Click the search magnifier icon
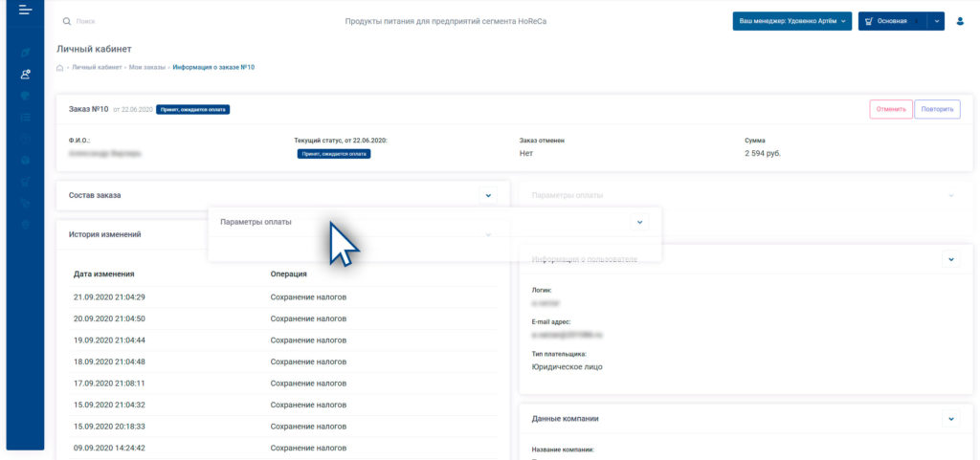 point(67,21)
